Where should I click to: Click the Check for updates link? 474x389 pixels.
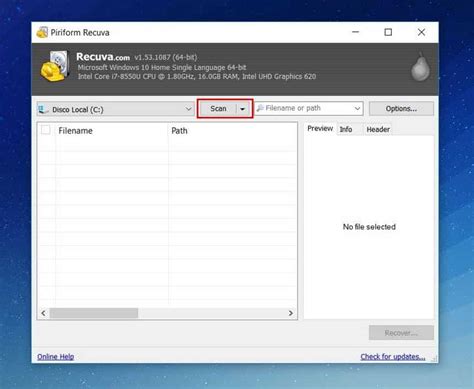pos(393,357)
